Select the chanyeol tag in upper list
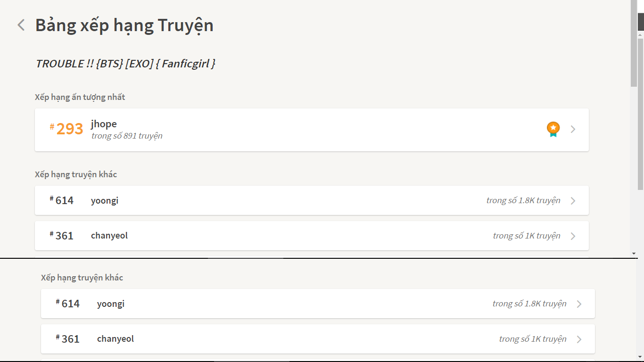Viewport: 644px width, 362px height. point(109,236)
